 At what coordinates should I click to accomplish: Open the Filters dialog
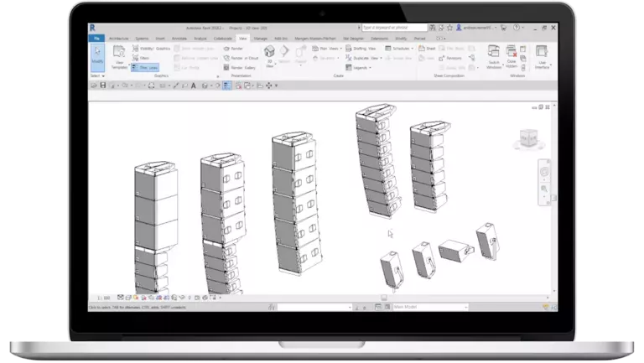141,58
